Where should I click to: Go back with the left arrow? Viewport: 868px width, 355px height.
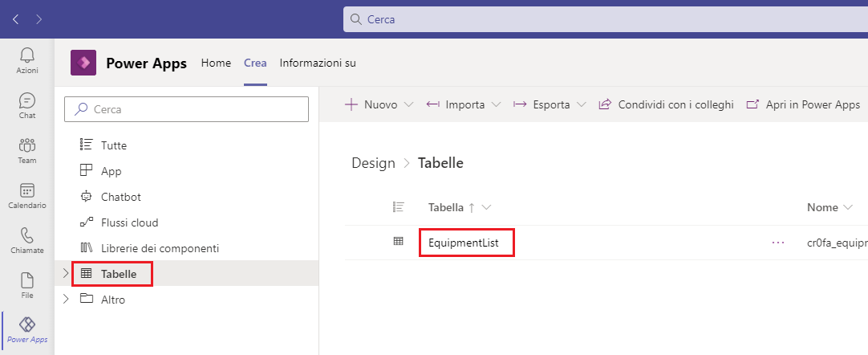pos(15,19)
